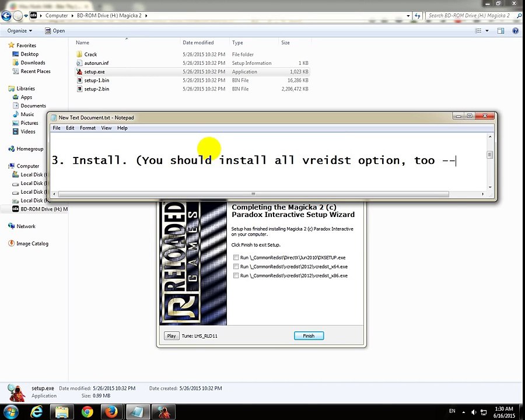Toggle the preview pane icon
This screenshot has height=420, width=525.
501,31
